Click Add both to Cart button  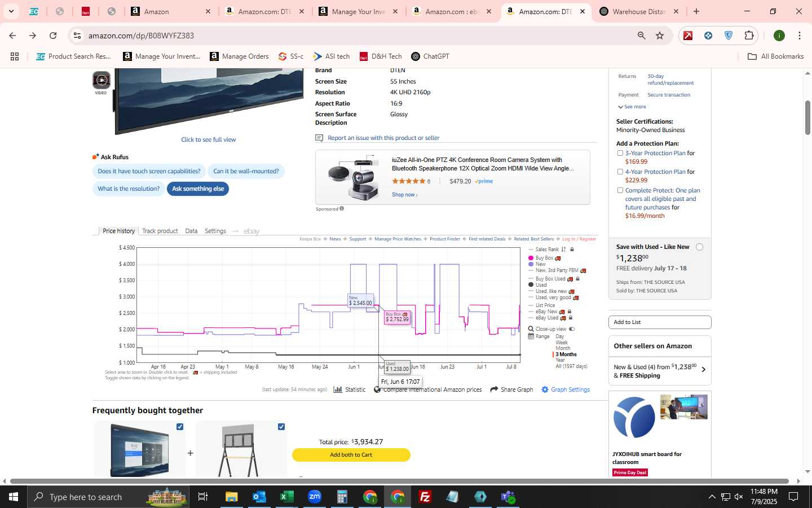[x=351, y=455]
